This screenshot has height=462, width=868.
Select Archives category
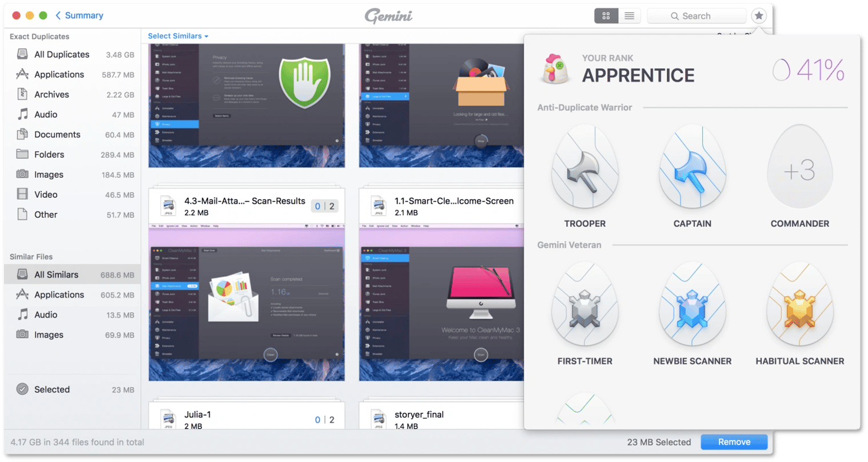click(x=72, y=94)
